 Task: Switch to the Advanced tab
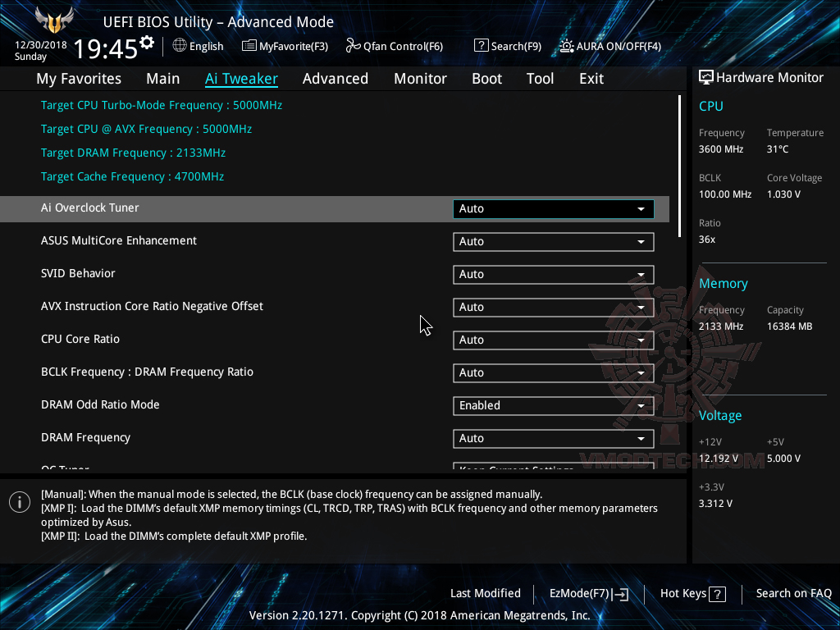[x=336, y=78]
